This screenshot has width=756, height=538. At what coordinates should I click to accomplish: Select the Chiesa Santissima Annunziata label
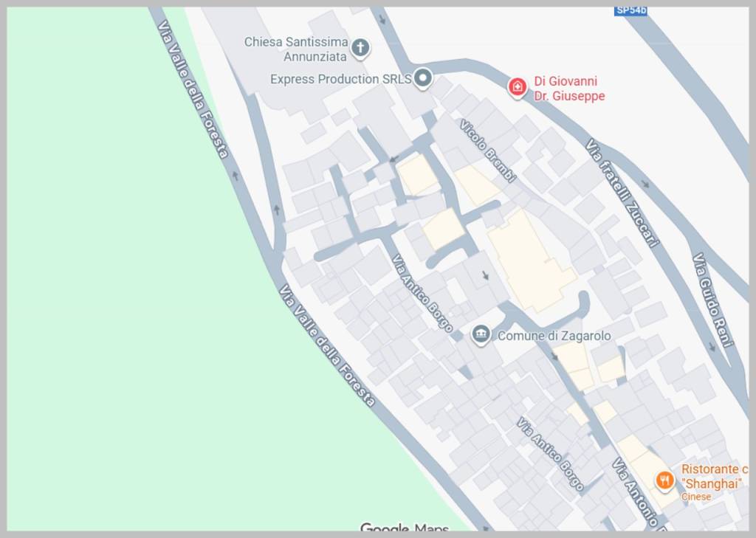(x=296, y=49)
